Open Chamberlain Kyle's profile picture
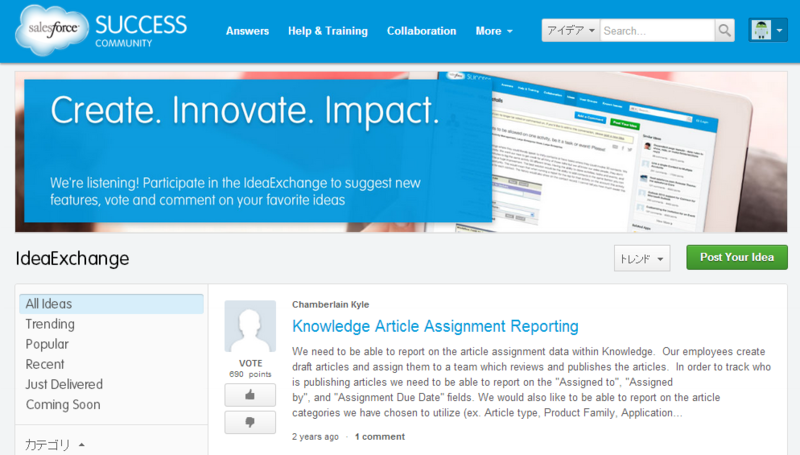 250,326
